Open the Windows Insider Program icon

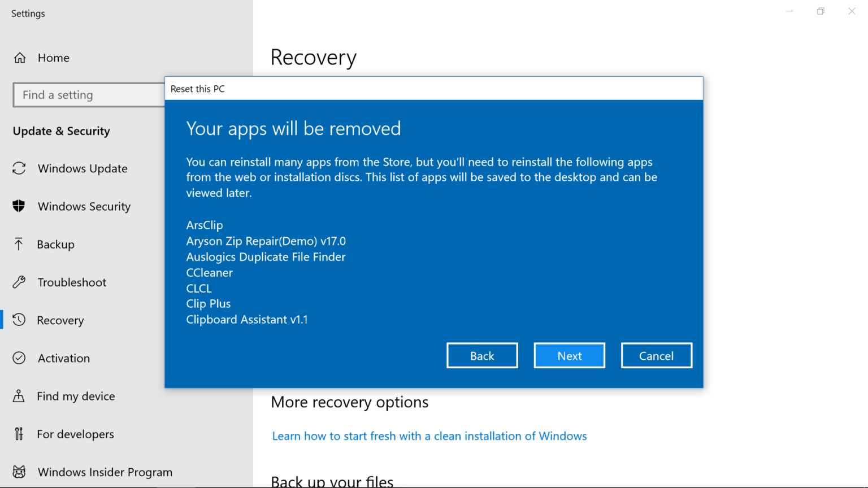click(x=19, y=472)
